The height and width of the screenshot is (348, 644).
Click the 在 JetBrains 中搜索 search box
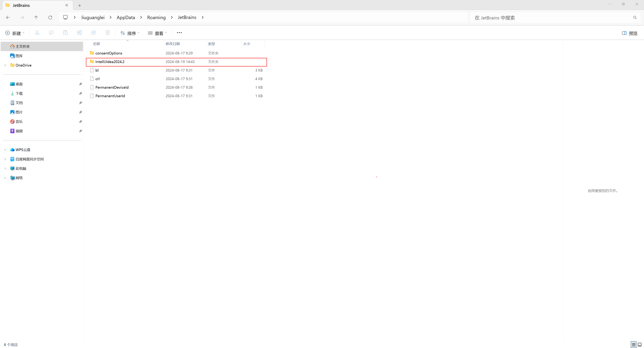(550, 18)
